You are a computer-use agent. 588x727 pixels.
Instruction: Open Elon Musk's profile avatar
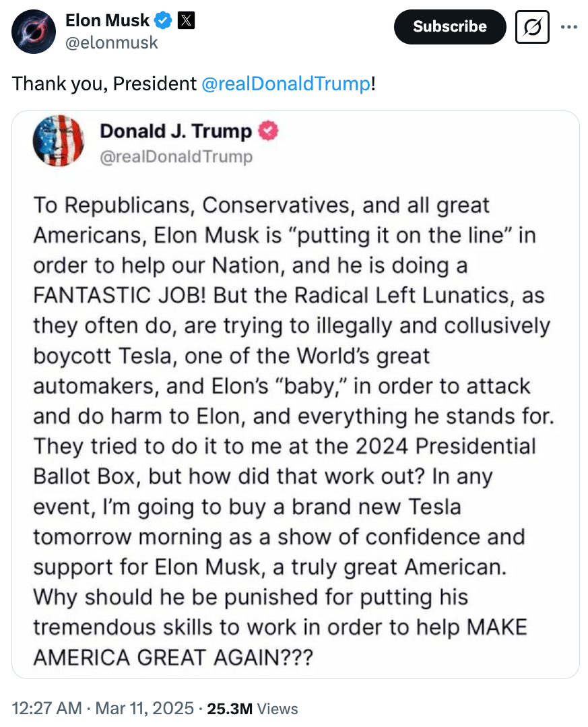34,32
